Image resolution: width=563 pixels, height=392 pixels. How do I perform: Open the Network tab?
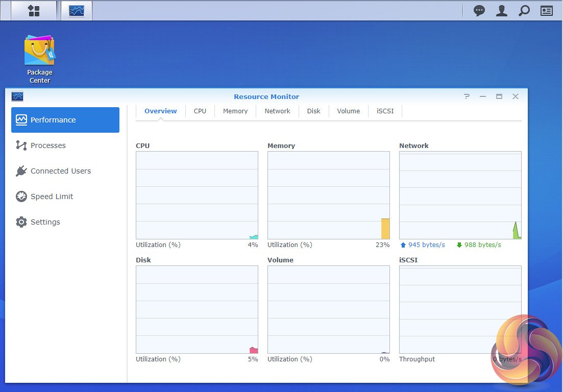pos(277,111)
